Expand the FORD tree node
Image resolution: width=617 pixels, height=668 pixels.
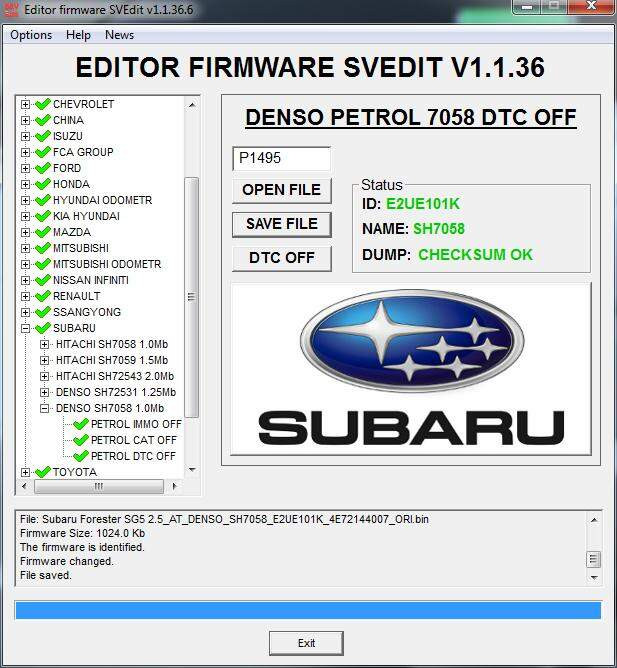[25, 168]
